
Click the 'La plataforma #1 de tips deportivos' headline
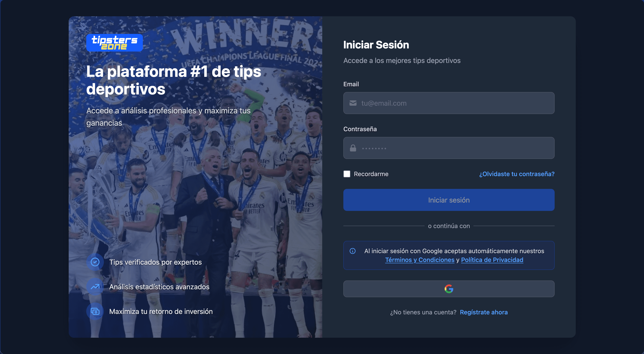174,80
